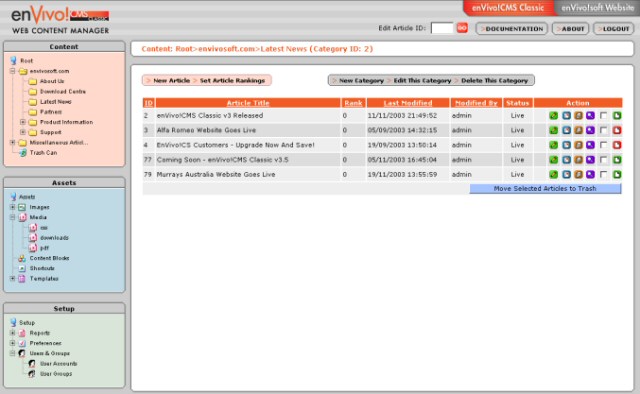Click the Root globe icon in Content panel
The height and width of the screenshot is (394, 640).
pos(13,60)
